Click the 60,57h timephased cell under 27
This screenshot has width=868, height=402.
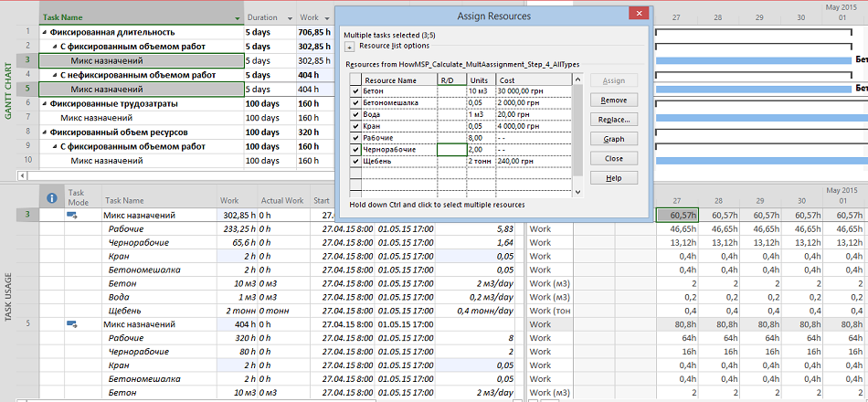coord(678,215)
